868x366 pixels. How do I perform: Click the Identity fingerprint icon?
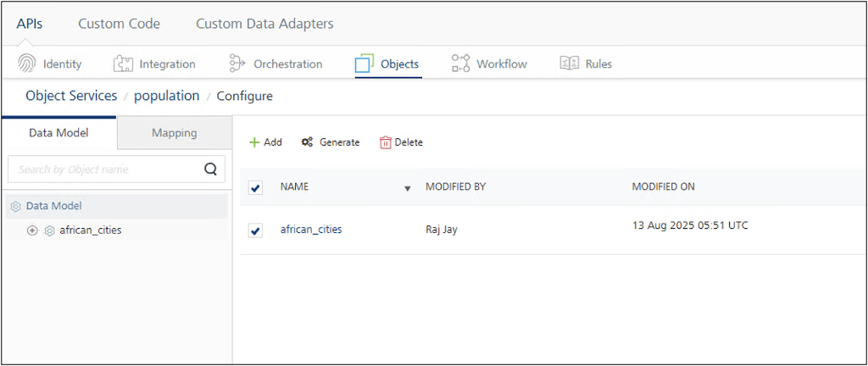click(27, 64)
